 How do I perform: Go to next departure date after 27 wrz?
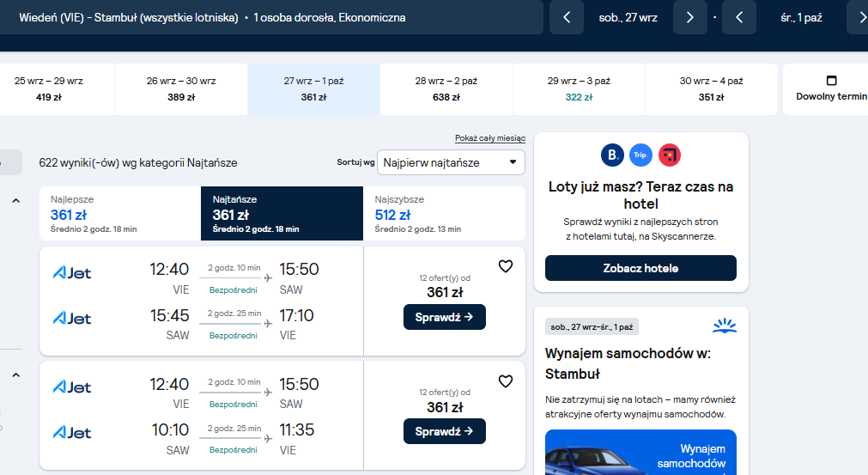point(689,17)
